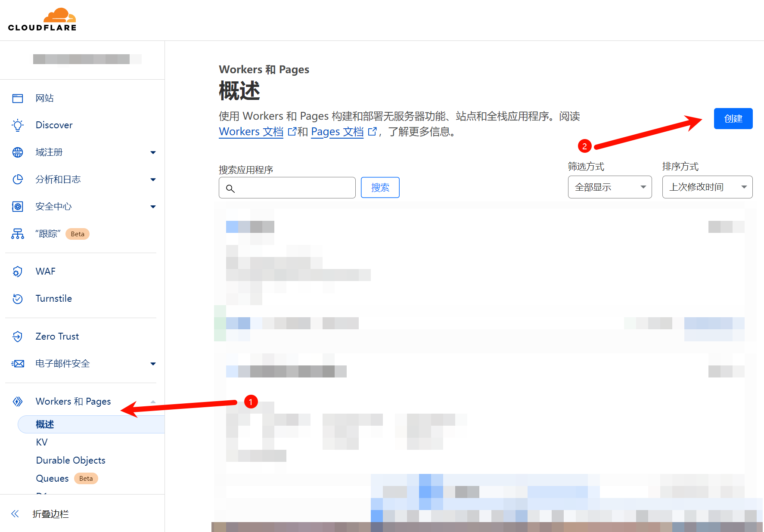Click the Discover lightbulb icon
The image size is (764, 532).
(18, 125)
